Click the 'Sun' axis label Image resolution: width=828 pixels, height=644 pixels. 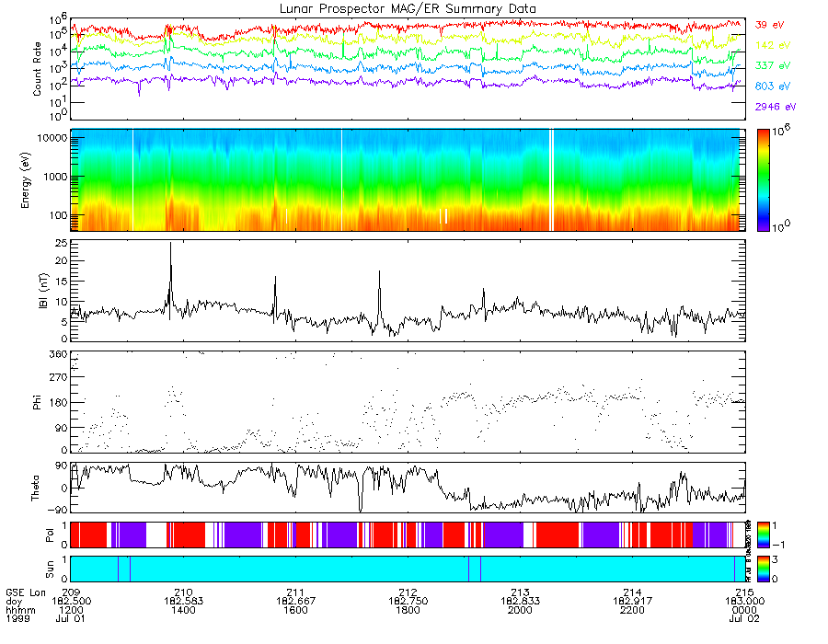(x=50, y=569)
